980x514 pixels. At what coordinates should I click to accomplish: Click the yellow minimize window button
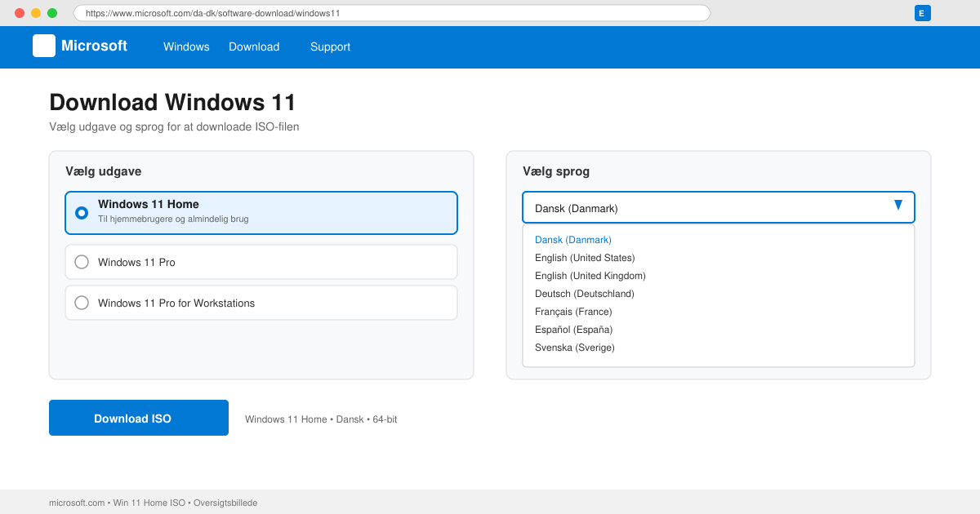[36, 13]
